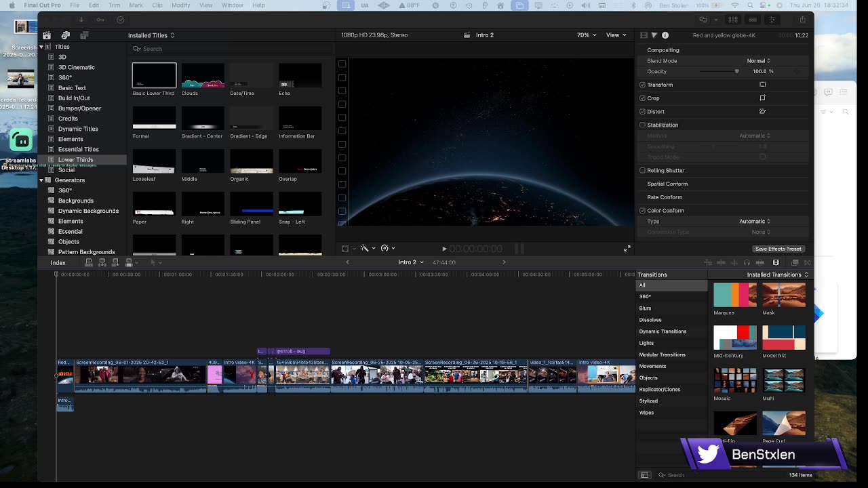Image resolution: width=868 pixels, height=488 pixels.
Task: Show the Video inspector filmstrip icon
Action: (644, 35)
